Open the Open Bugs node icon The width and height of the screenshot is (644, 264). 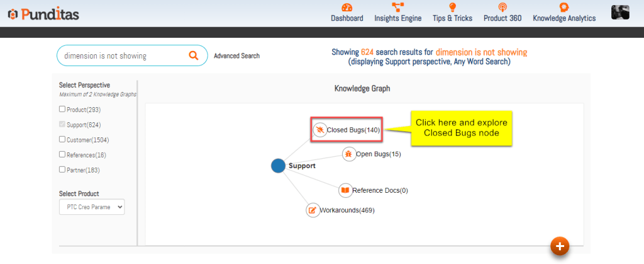coord(349,154)
